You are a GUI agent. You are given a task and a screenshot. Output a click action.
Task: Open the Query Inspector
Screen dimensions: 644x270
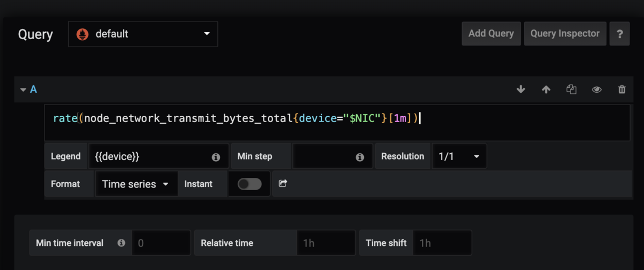(x=565, y=33)
